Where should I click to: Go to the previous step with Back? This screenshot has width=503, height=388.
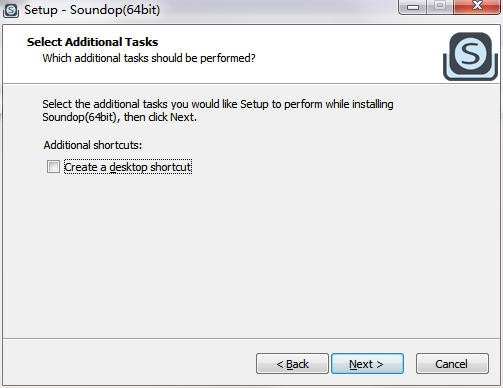pyautogui.click(x=292, y=364)
